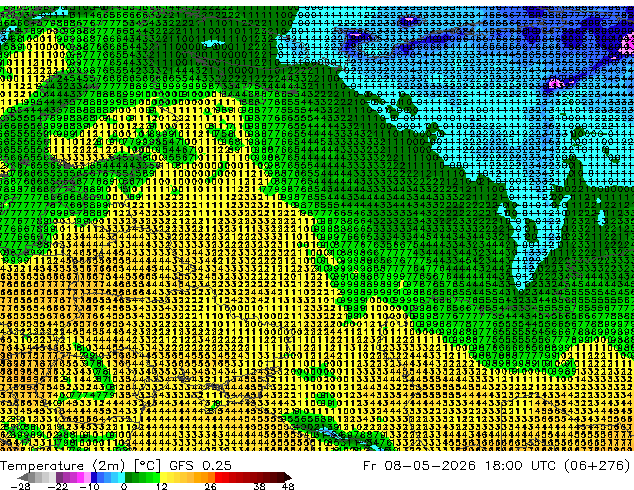Click the 'Temperature (2m)' legend title
This screenshot has height=490, width=634.
tap(62, 466)
